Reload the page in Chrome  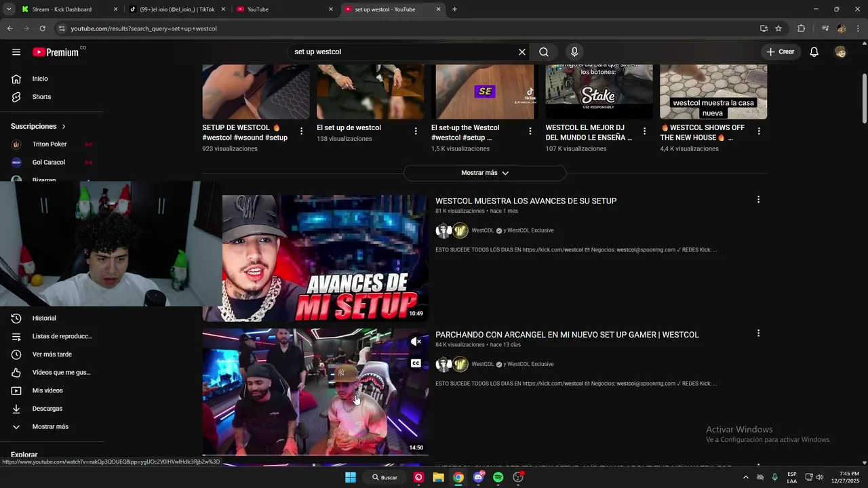(42, 28)
